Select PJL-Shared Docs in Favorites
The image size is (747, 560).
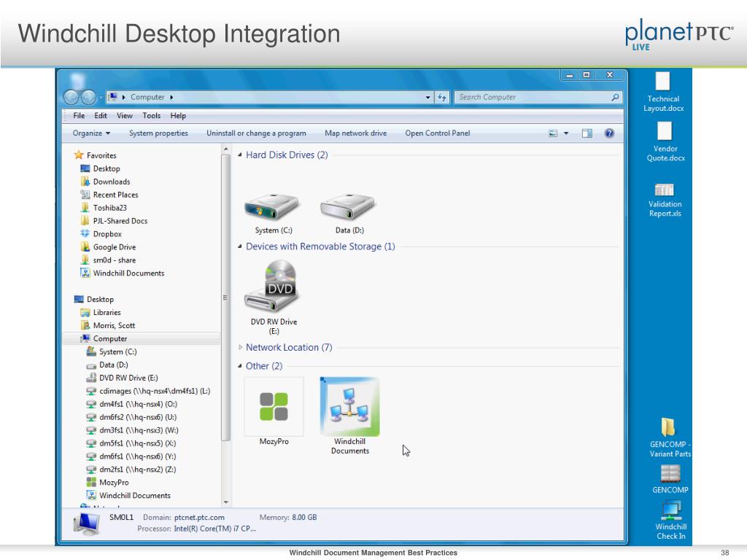tap(114, 221)
